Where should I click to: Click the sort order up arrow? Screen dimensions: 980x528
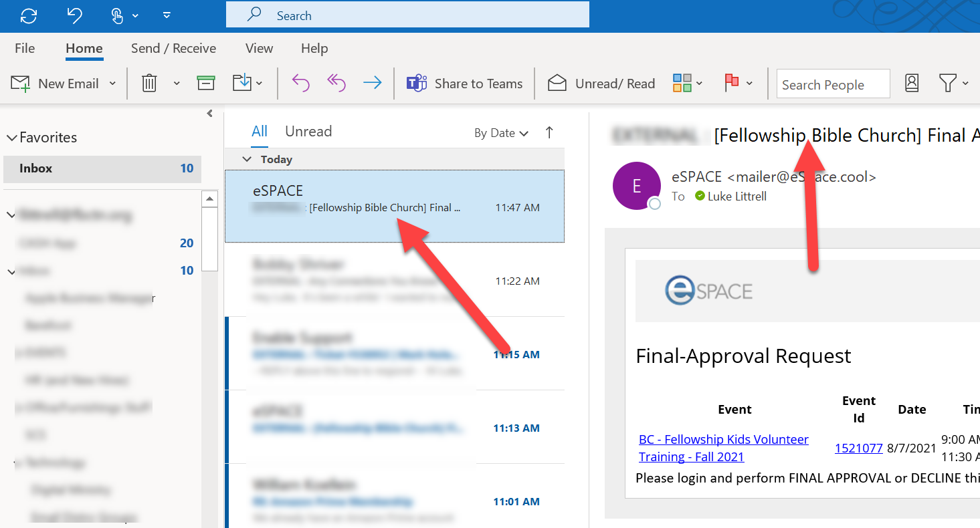[549, 132]
